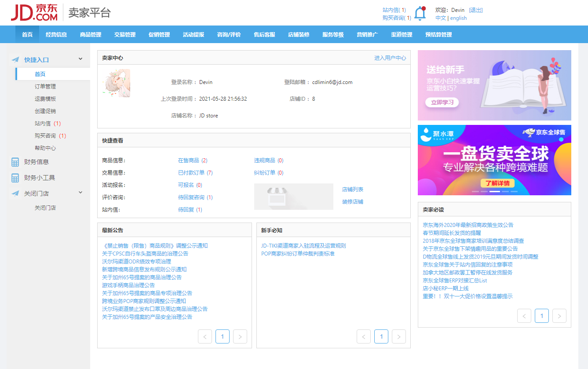The width and height of the screenshot is (588, 369).
Task: Click the JD.COM logo
Action: click(34, 13)
